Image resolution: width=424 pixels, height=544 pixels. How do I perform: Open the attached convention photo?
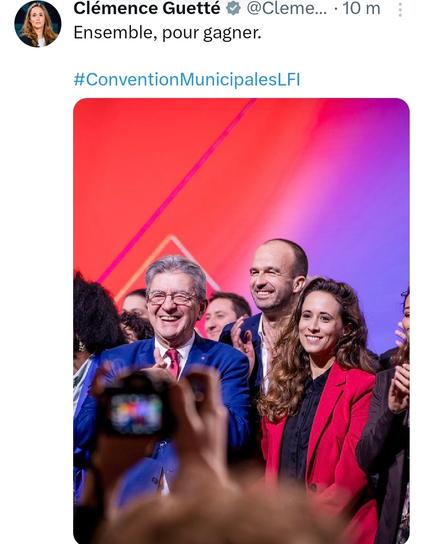(241, 321)
